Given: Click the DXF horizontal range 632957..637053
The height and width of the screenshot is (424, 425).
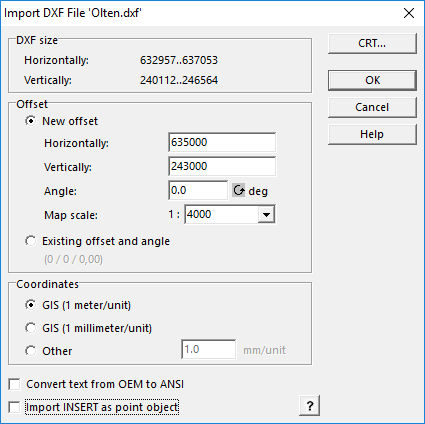Looking at the screenshot, I should coord(179,60).
